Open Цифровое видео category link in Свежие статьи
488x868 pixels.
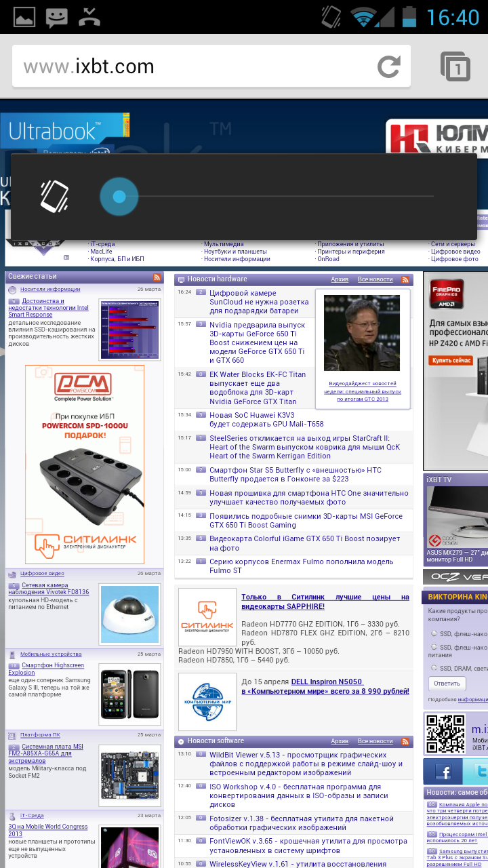pyautogui.click(x=42, y=573)
